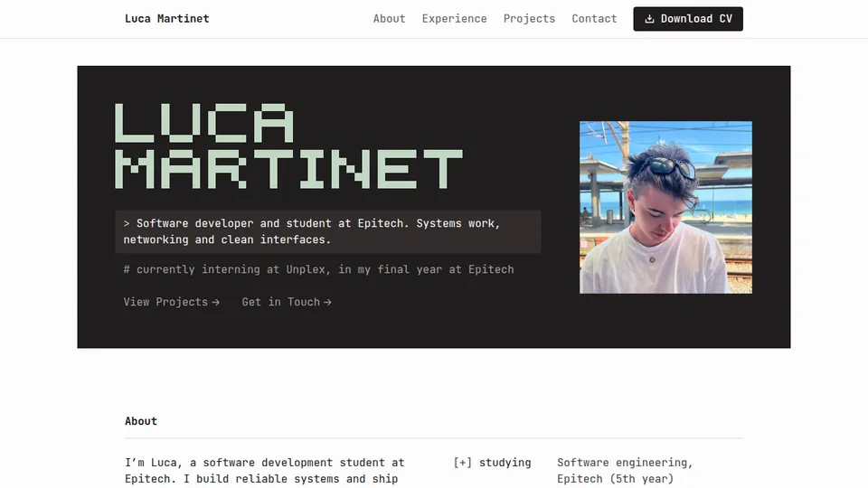Click the tagline starting '> Software developer'
The image size is (868, 488).
pyautogui.click(x=327, y=231)
